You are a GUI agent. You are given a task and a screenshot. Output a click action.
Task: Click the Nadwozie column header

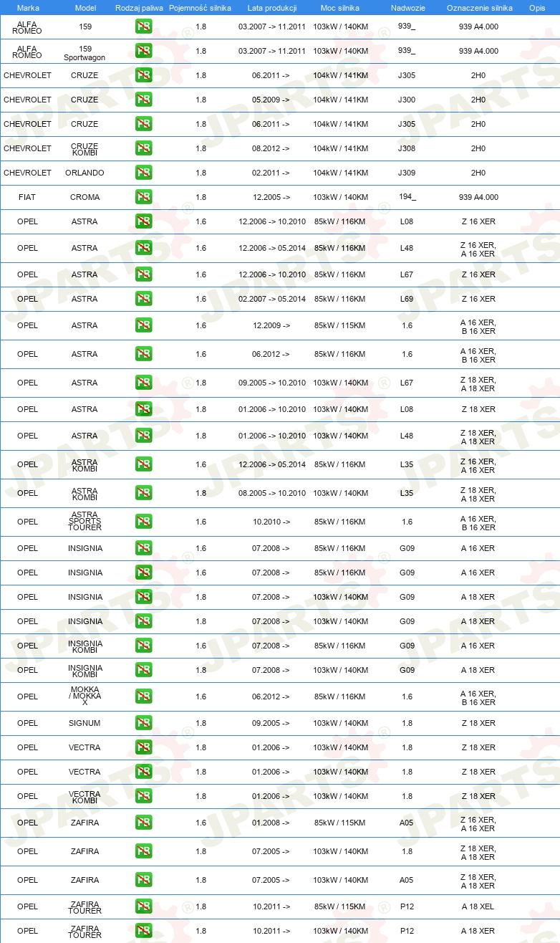pos(407,8)
